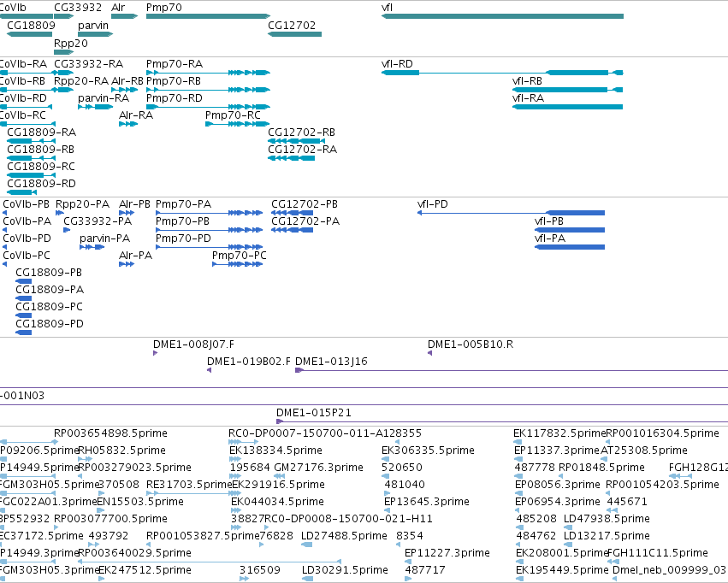This screenshot has height=583, width=728.
Task: Select the LD47938.5prime EST label
Action: point(607,519)
